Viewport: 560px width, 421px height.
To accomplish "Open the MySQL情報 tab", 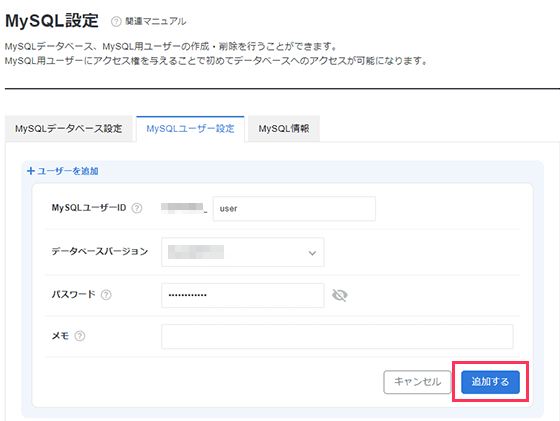I will tap(284, 129).
